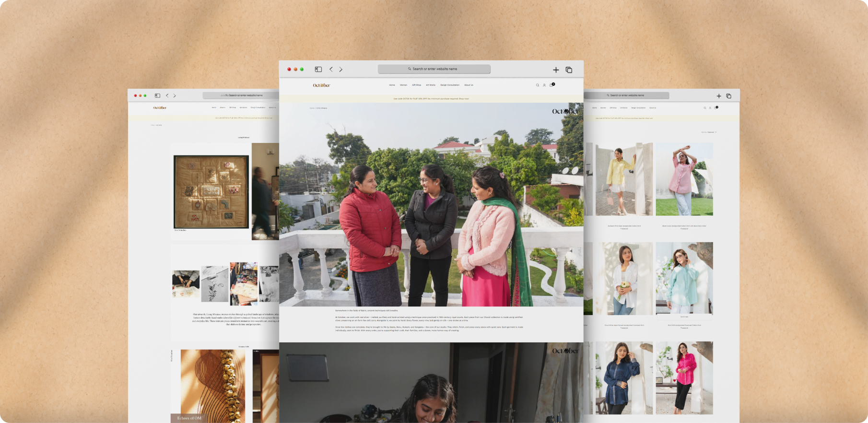The image size is (868, 423).
Task: Open Art Works in center site navigation
Action: click(x=431, y=85)
